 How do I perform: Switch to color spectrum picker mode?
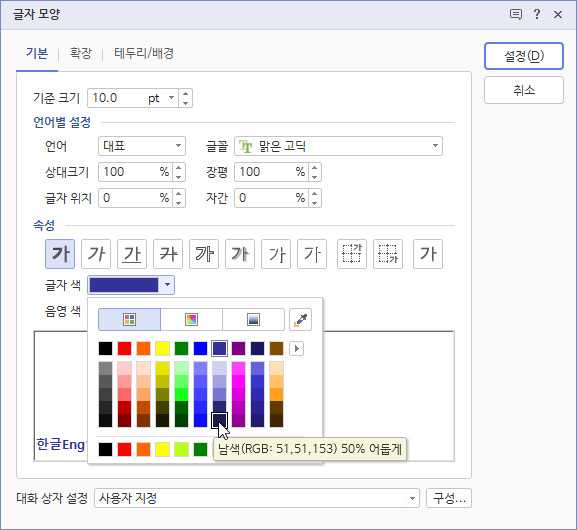tap(191, 319)
